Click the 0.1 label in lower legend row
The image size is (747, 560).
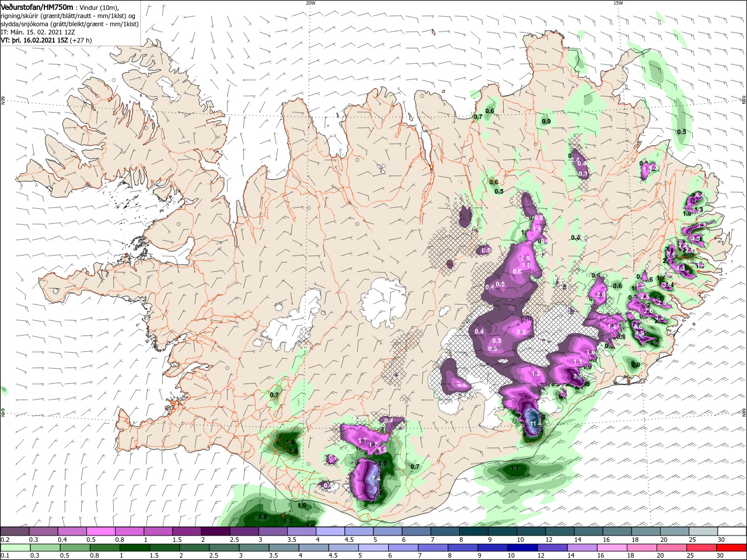[x=5, y=556]
